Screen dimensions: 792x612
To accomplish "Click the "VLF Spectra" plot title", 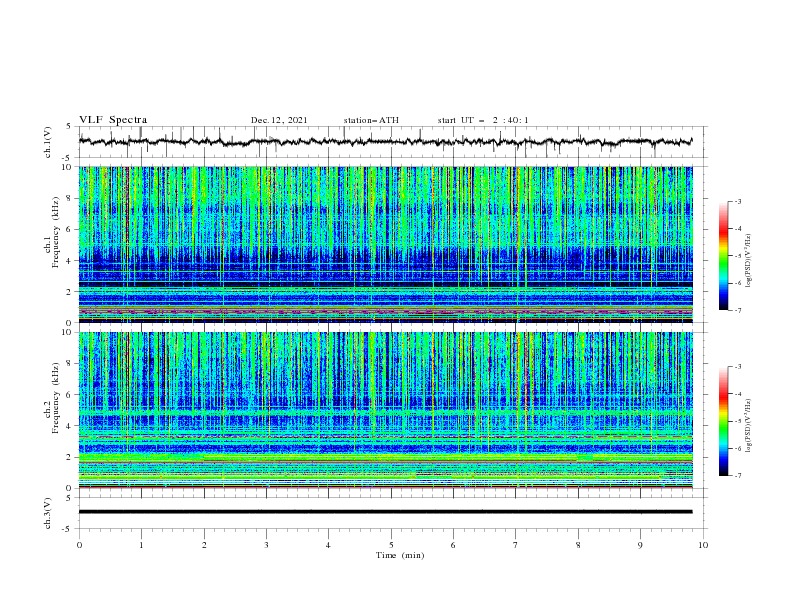I will pos(113,120).
